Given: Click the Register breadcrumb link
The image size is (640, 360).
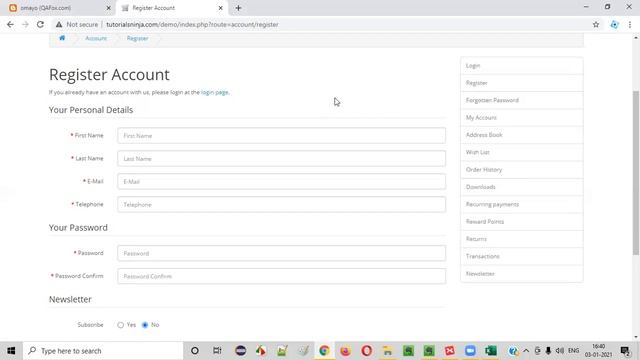Looking at the screenshot, I should point(138,38).
